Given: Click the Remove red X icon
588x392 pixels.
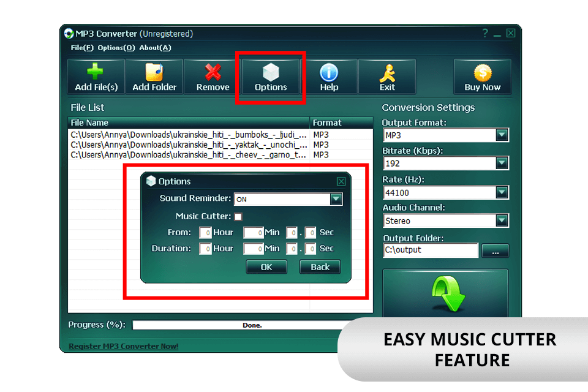Looking at the screenshot, I should (213, 72).
